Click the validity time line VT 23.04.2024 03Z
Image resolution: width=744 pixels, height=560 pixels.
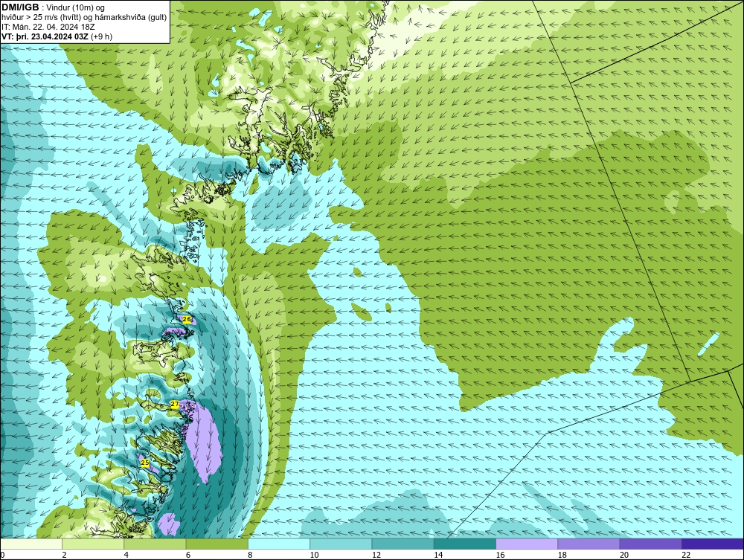[57, 36]
